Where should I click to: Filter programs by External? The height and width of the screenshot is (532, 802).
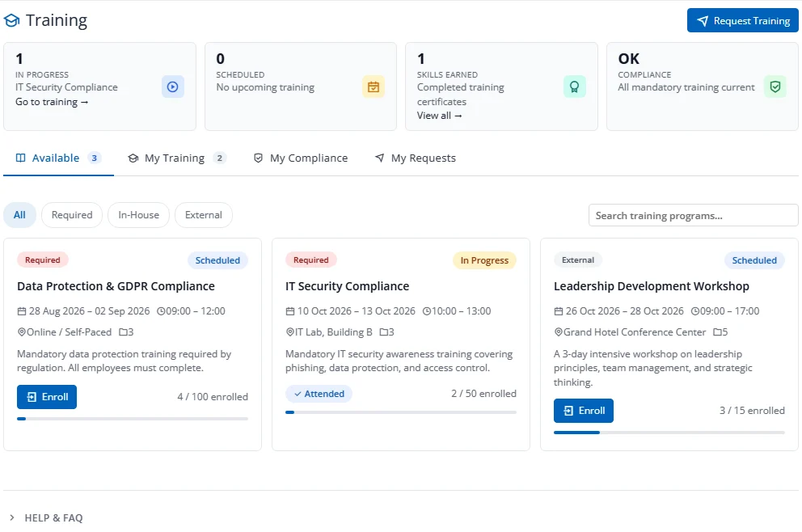click(204, 215)
